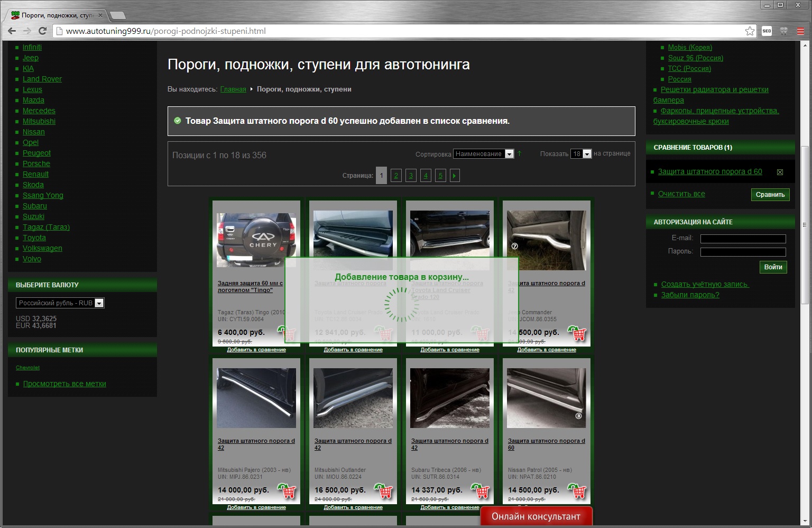This screenshot has height=528, width=812.
Task: Add Mitsubishi Pajero item to cart
Action: tap(287, 491)
